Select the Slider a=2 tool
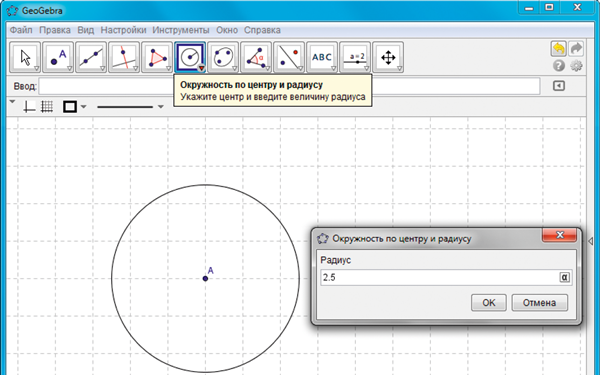 click(355, 57)
